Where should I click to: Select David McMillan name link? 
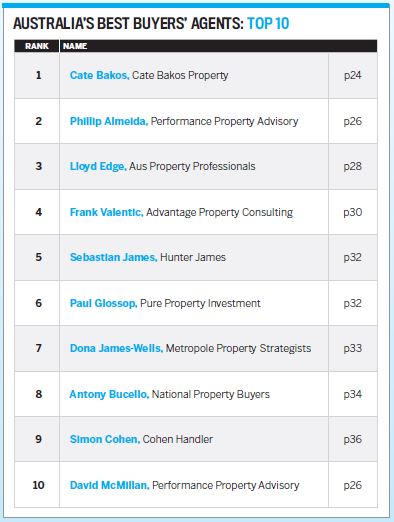109,485
